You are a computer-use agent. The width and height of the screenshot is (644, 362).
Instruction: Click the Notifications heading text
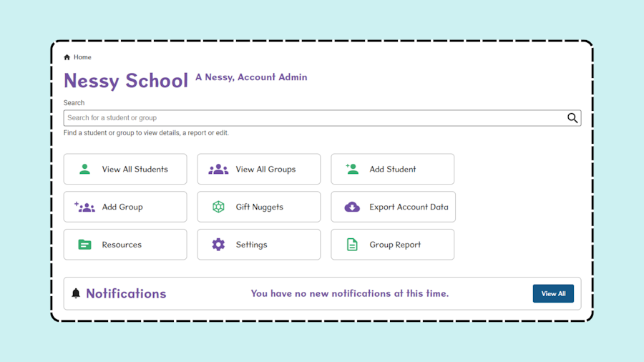coord(126,293)
